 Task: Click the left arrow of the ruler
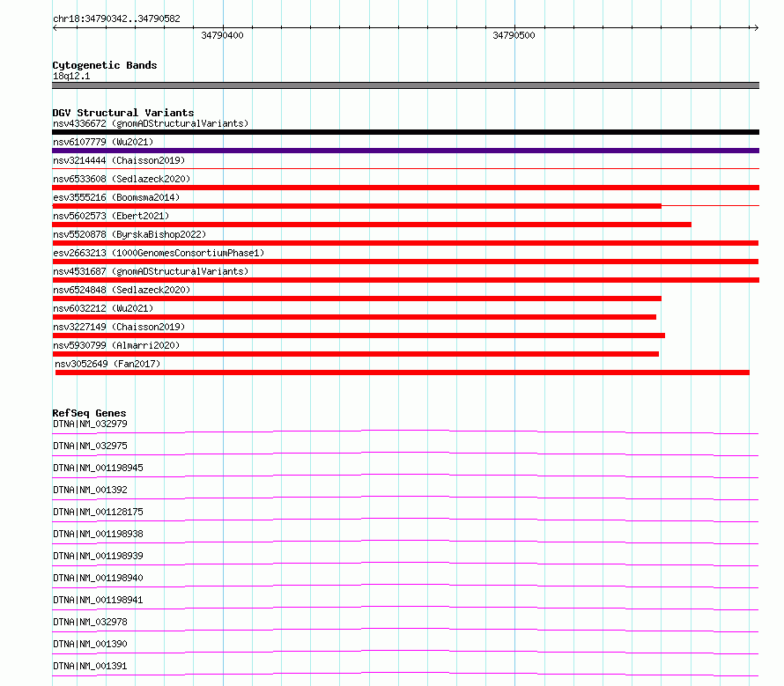click(x=55, y=28)
